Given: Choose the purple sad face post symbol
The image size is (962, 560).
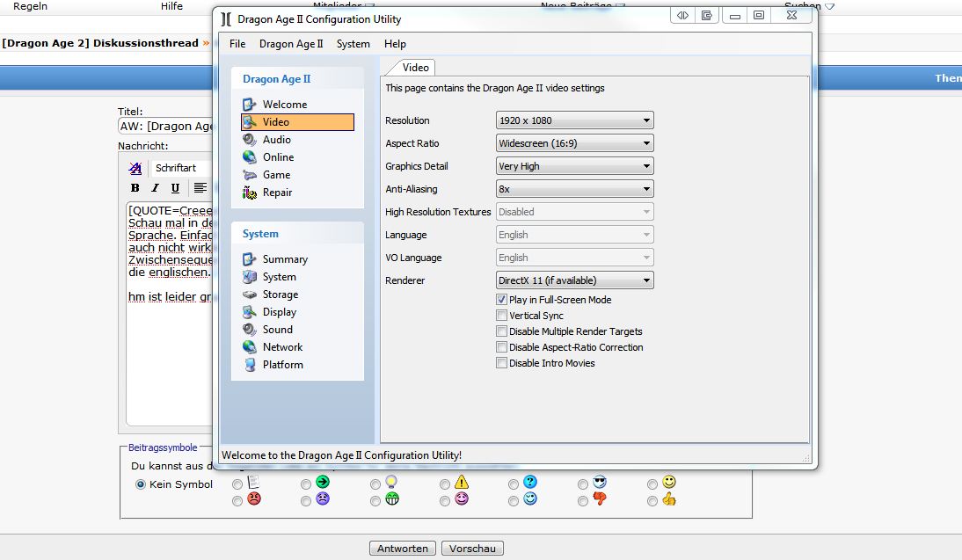Looking at the screenshot, I should (x=305, y=501).
